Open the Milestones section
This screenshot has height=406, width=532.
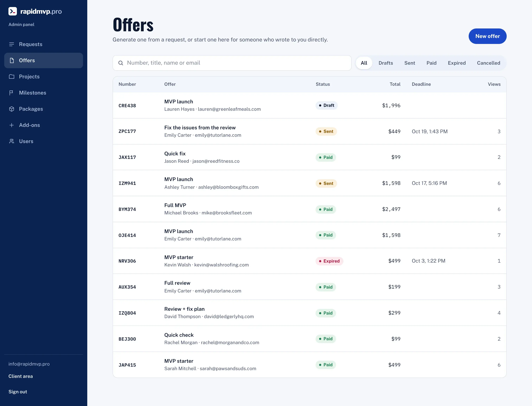(x=44, y=93)
